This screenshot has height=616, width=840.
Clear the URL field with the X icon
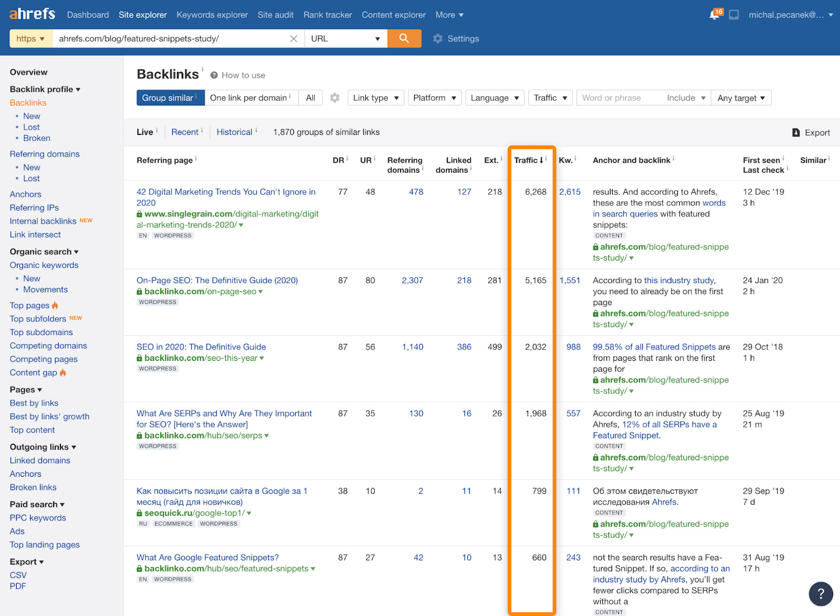point(293,38)
